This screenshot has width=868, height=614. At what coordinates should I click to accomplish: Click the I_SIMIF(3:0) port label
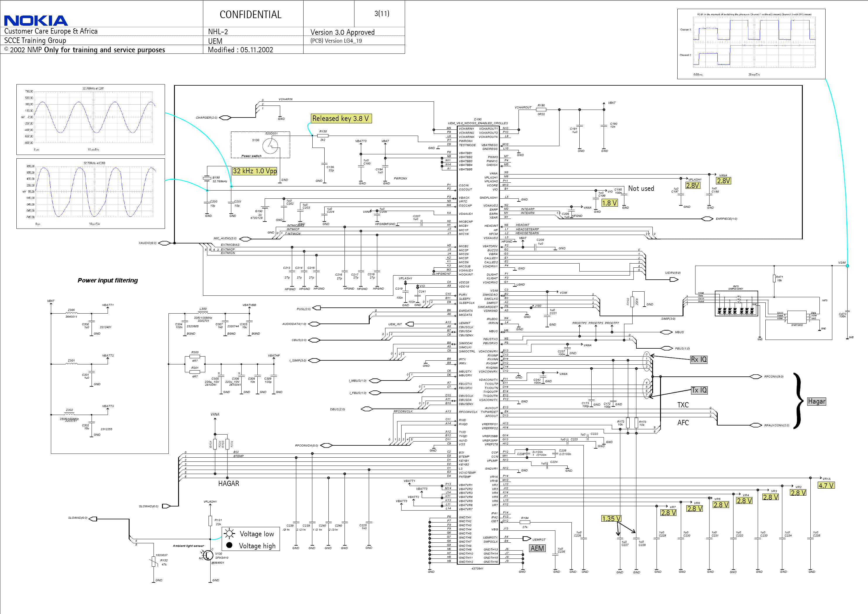(x=298, y=360)
